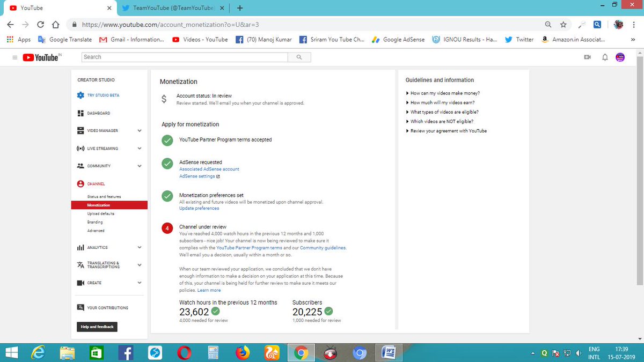Click the page's vertical scrollbar down arrow
Image resolution: width=644 pixels, height=362 pixels.
click(x=640, y=339)
